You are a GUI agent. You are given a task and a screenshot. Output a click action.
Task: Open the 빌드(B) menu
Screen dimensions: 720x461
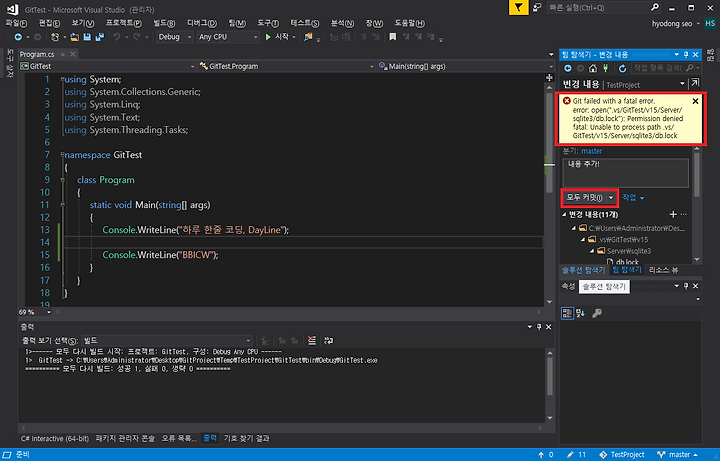[164, 23]
